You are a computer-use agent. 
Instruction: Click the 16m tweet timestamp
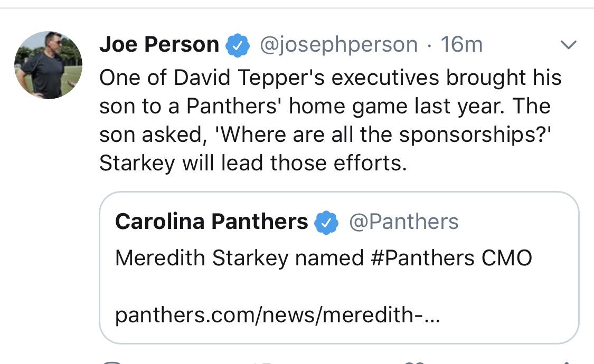[461, 45]
